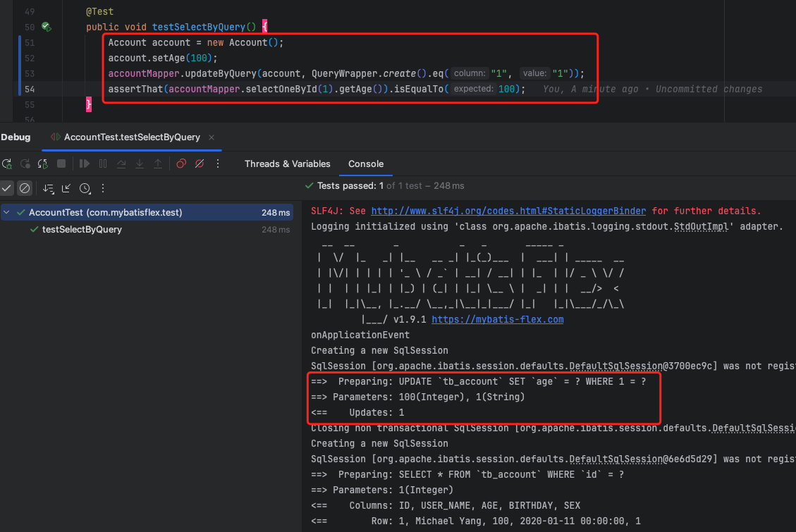Toggle the Show Ignored tests filter
Image resolution: width=796 pixels, height=532 pixels.
[25, 188]
